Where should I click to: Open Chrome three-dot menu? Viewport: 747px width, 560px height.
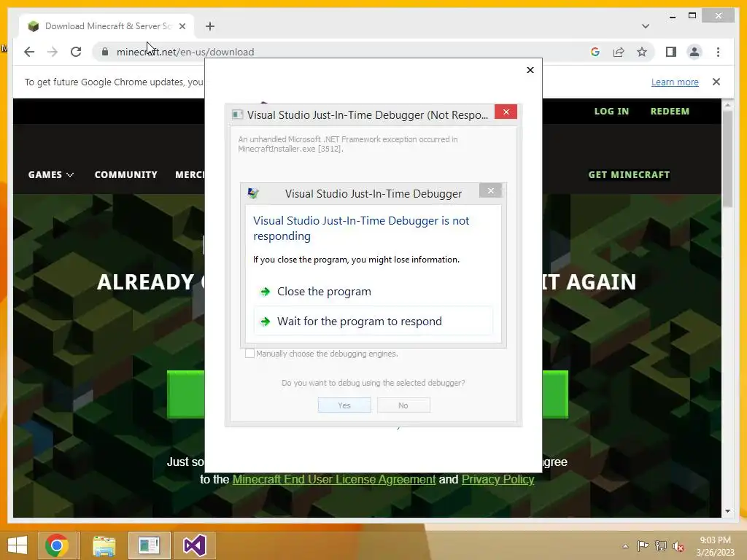pyautogui.click(x=718, y=52)
